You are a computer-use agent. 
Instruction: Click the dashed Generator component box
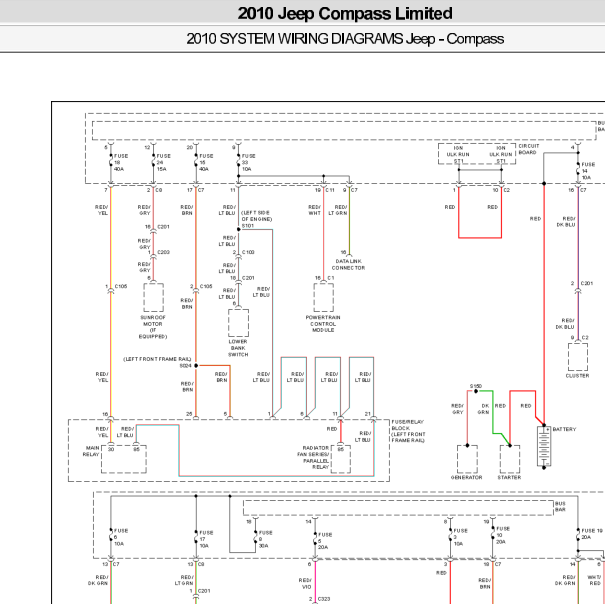pos(467,459)
